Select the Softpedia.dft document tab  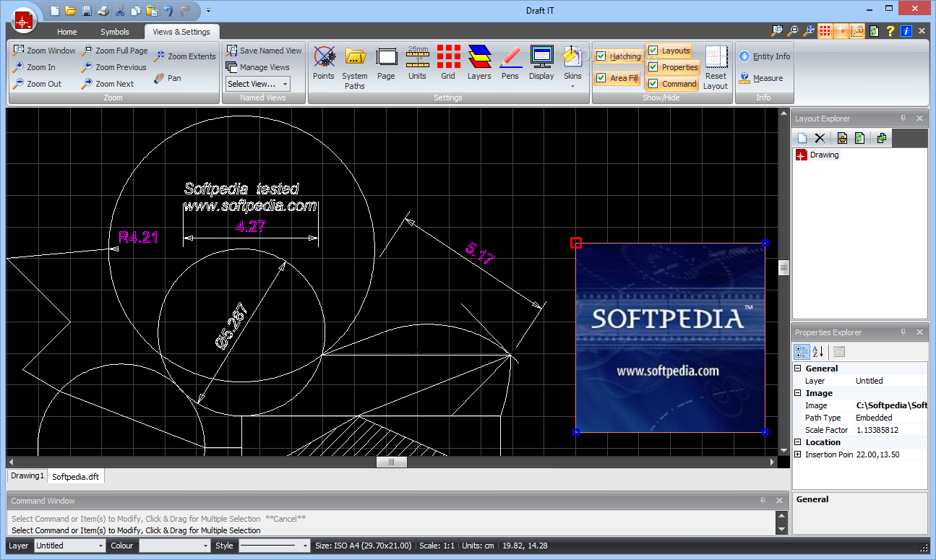(76, 477)
